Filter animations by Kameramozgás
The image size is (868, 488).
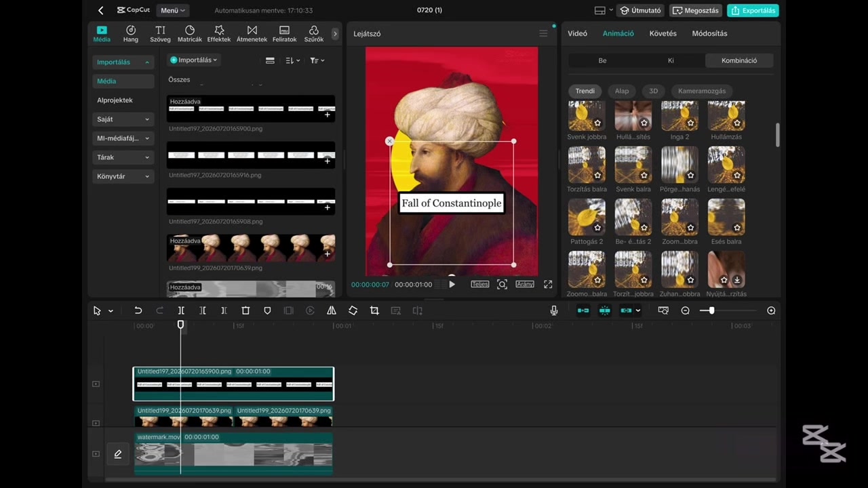coord(702,91)
